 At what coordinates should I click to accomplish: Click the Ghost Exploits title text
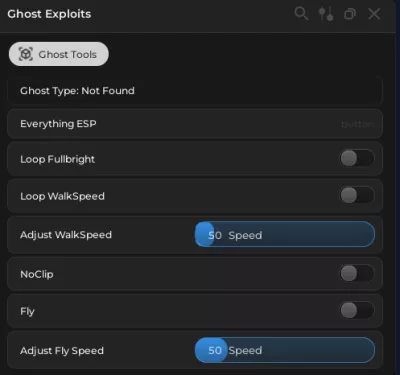(x=49, y=14)
